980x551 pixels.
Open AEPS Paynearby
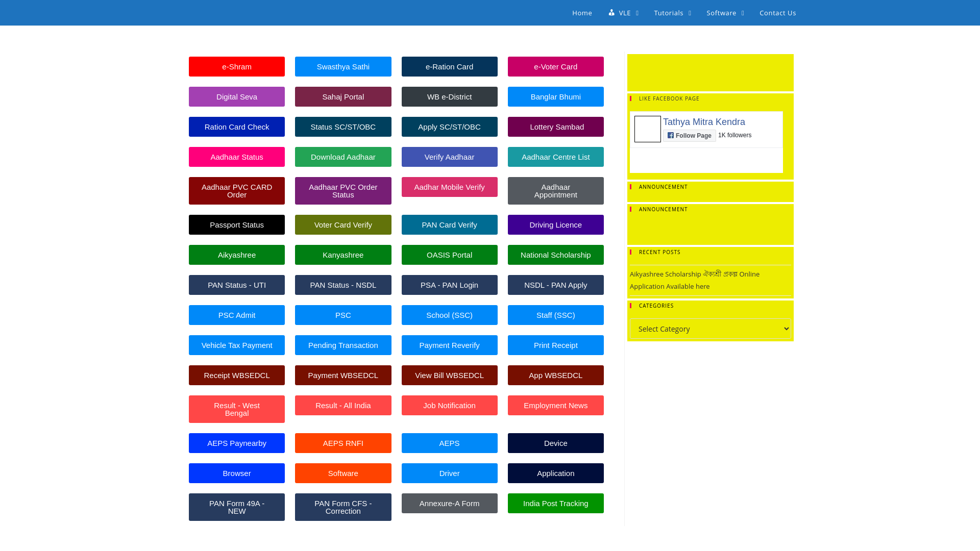(x=237, y=443)
